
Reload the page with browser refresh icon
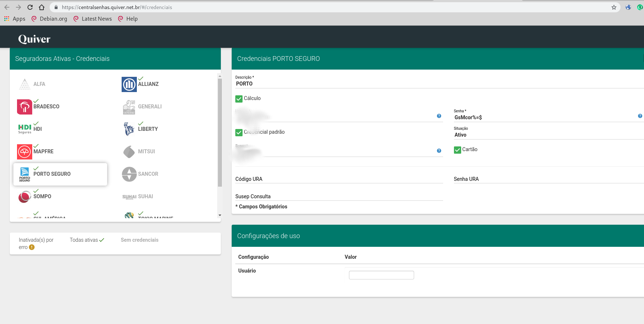30,7
